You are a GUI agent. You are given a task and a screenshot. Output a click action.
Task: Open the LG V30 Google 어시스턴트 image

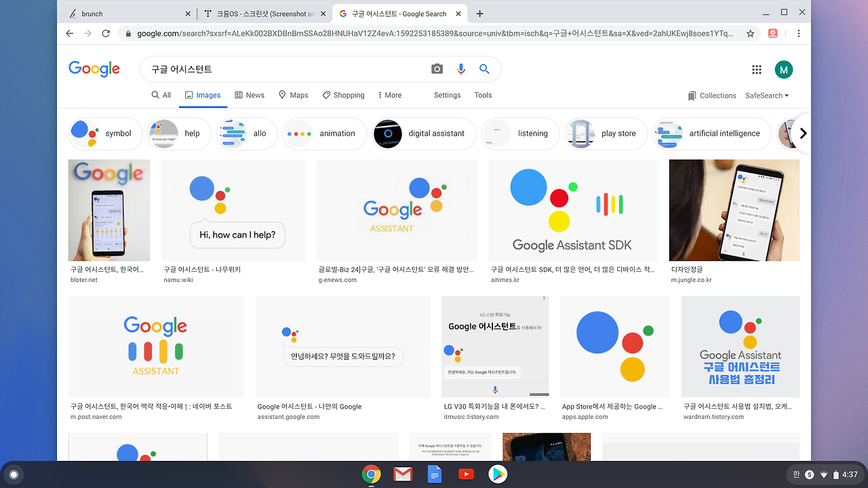(495, 347)
